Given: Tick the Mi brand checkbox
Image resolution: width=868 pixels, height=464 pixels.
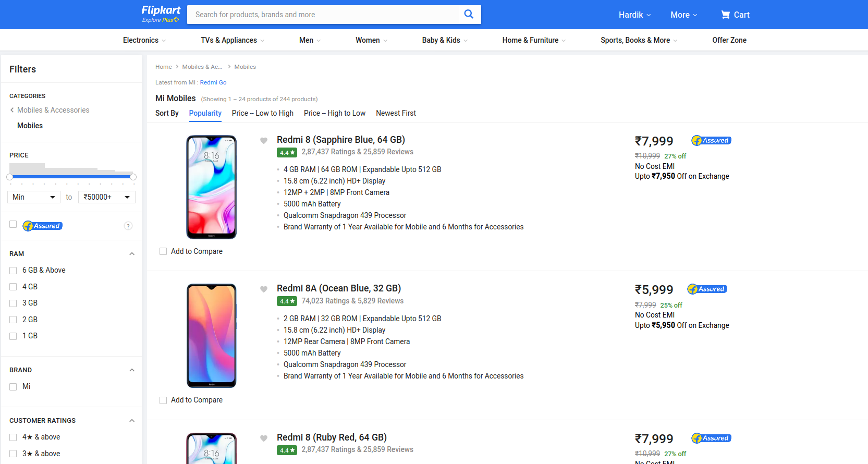Looking at the screenshot, I should tap(13, 387).
